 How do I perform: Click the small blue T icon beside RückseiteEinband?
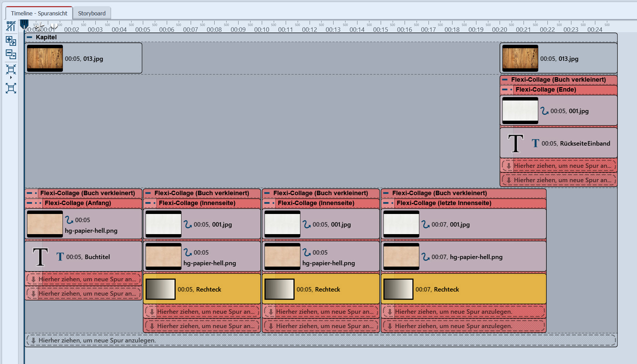pos(536,143)
